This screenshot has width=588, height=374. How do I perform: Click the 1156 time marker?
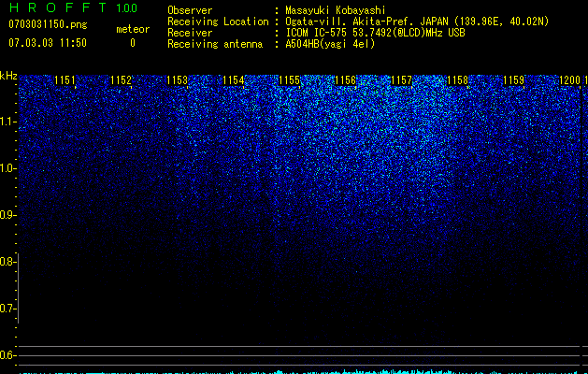[x=345, y=80]
